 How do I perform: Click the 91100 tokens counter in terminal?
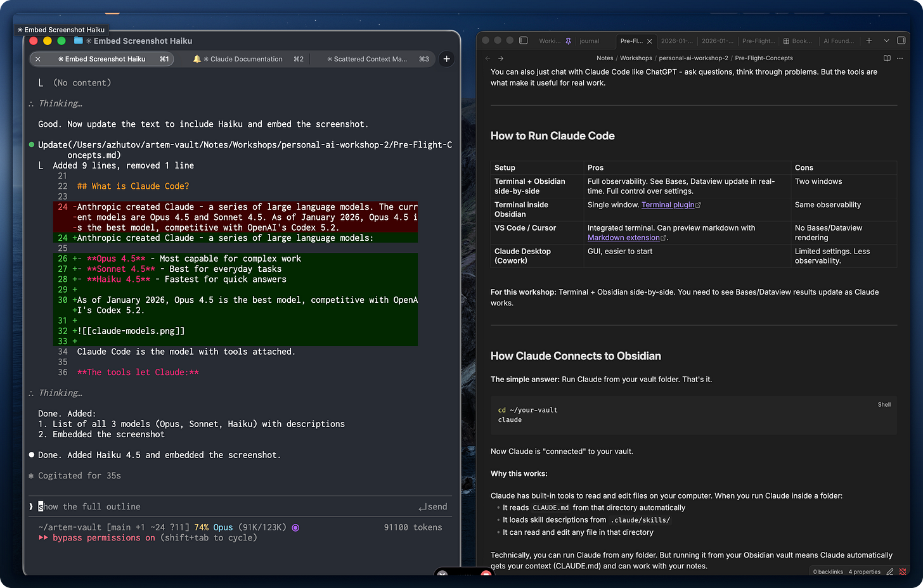(x=413, y=527)
